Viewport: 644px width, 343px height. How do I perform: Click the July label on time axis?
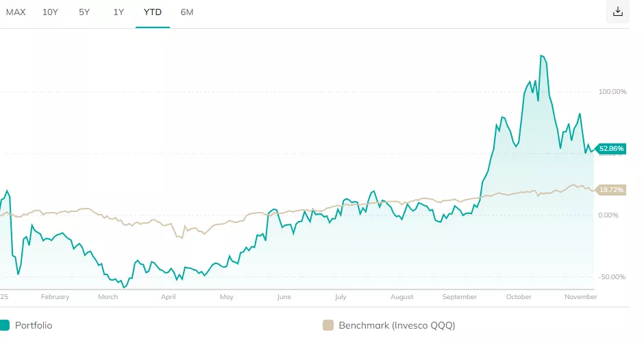tap(340, 297)
